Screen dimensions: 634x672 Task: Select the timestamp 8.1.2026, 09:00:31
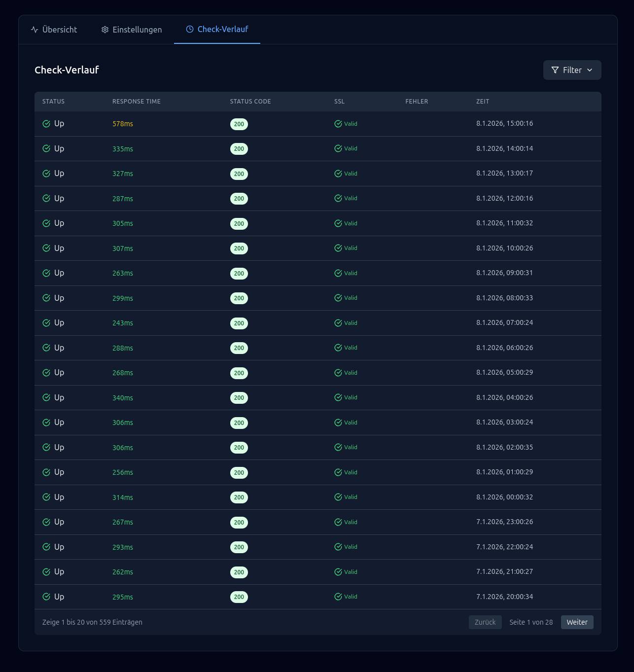504,273
